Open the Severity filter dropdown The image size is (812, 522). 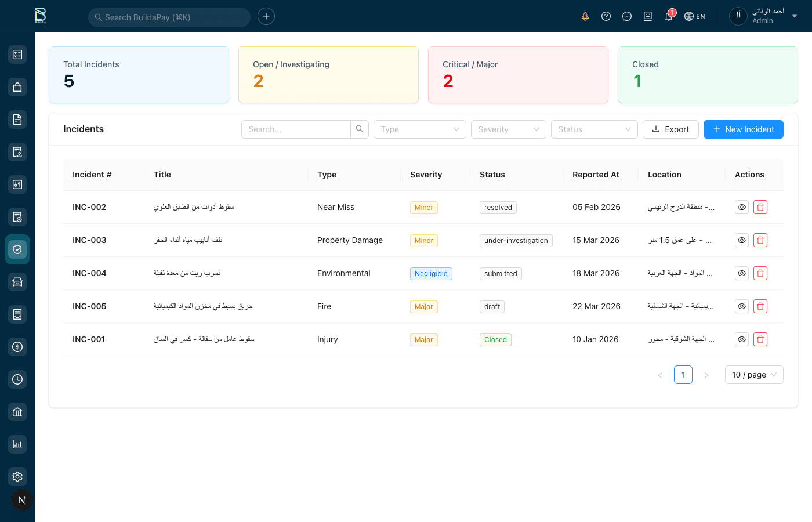[x=508, y=129]
